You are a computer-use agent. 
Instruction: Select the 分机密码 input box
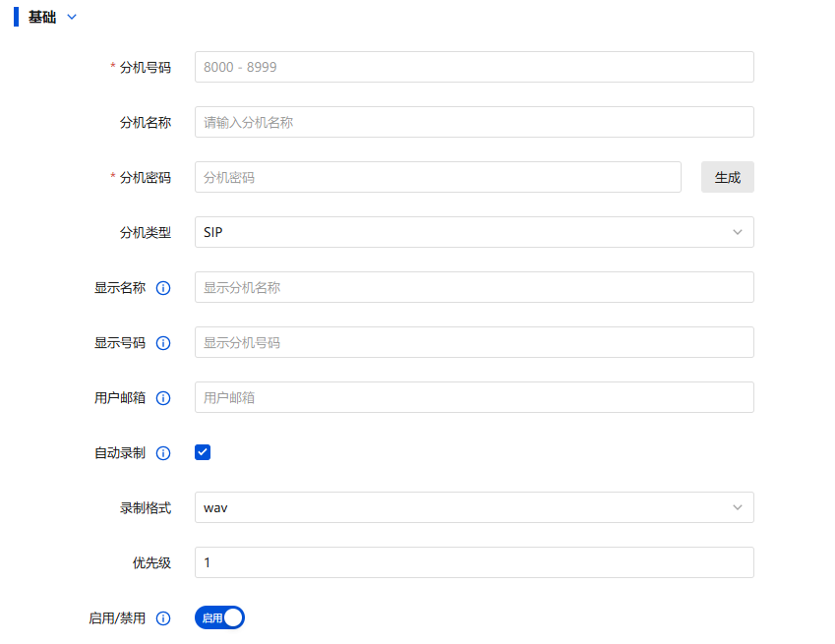(438, 177)
